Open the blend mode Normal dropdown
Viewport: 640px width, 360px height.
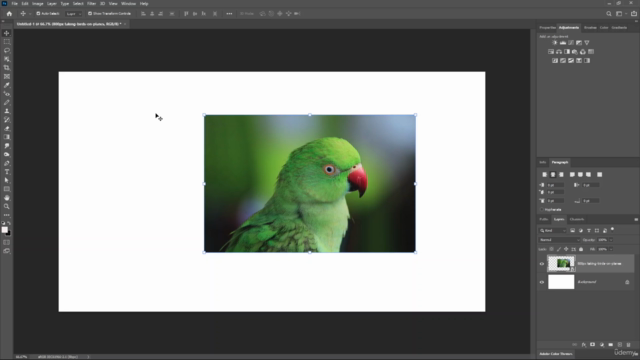click(x=559, y=240)
